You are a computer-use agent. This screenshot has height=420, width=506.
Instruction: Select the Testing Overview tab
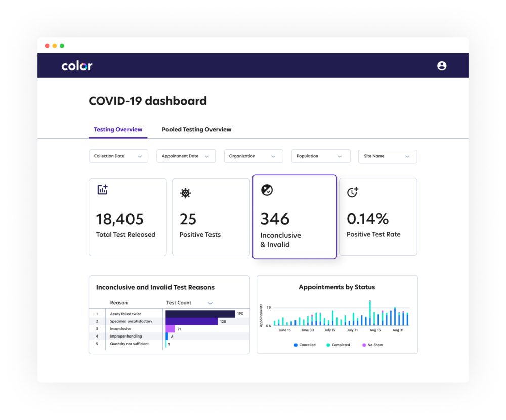118,130
